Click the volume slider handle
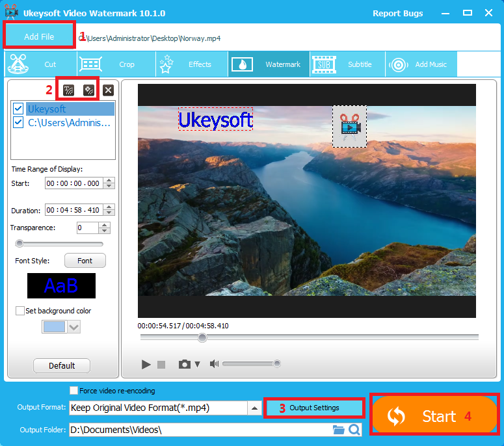This screenshot has height=446, width=504. [x=277, y=363]
